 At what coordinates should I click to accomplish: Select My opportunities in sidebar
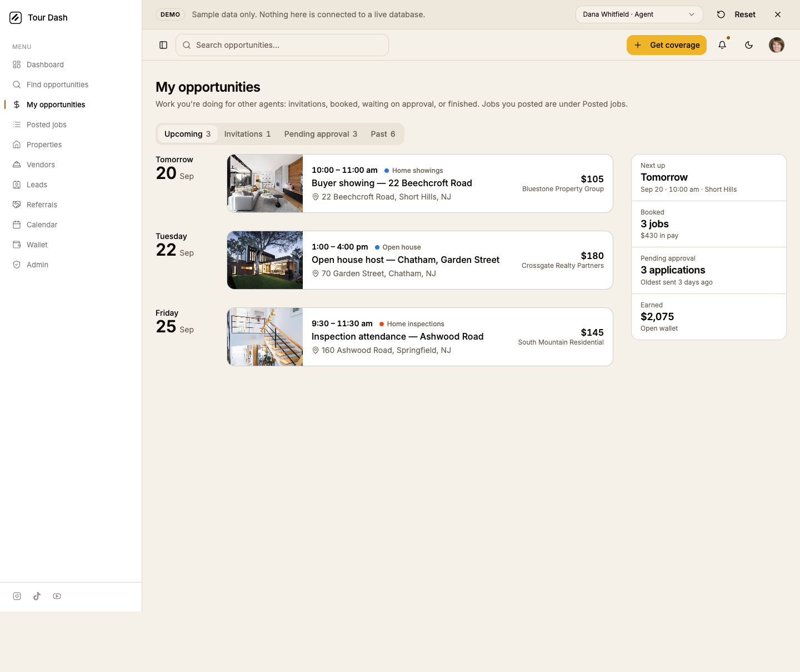click(71, 104)
